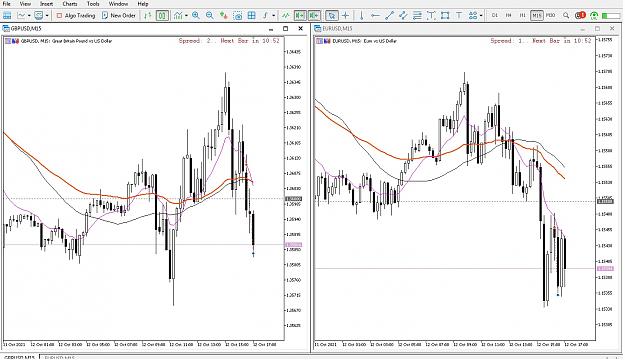Click the EURUSD,M15 window title icon
The image size is (625, 360).
(318, 29)
